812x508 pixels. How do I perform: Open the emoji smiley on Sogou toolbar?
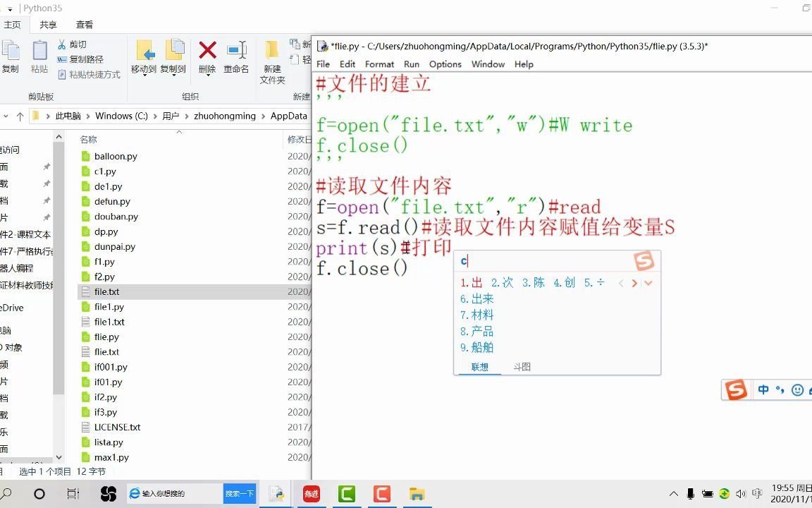pyautogui.click(x=797, y=389)
